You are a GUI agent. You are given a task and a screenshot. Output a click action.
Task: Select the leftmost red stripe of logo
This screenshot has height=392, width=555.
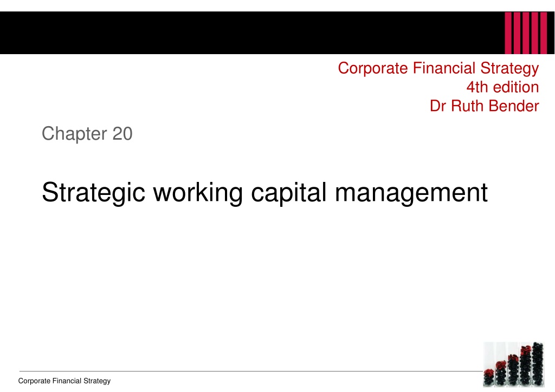coord(508,33)
